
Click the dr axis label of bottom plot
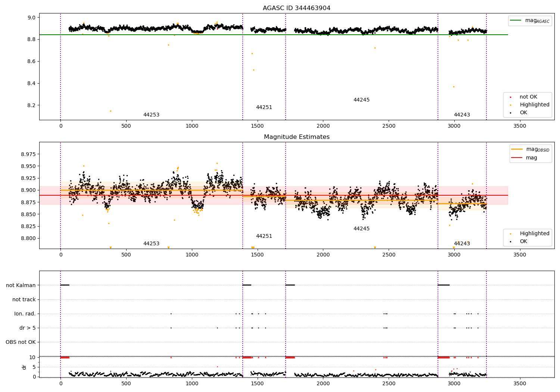24,367
